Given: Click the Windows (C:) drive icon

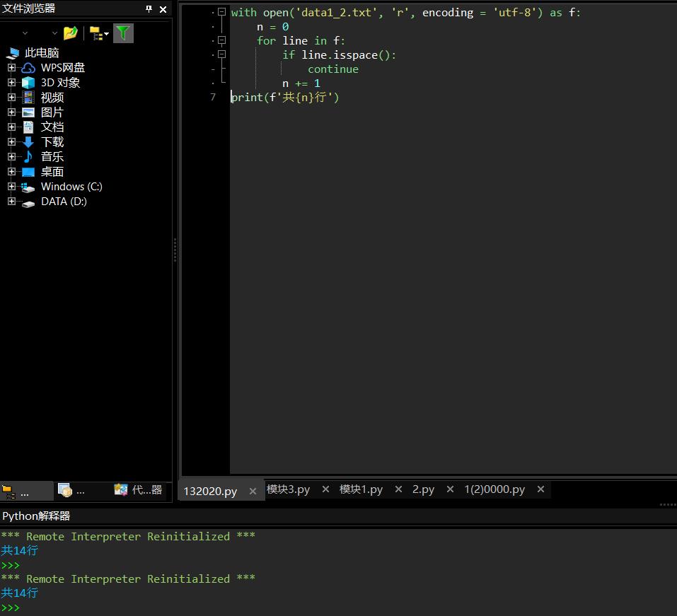Looking at the screenshot, I should click(28, 187).
